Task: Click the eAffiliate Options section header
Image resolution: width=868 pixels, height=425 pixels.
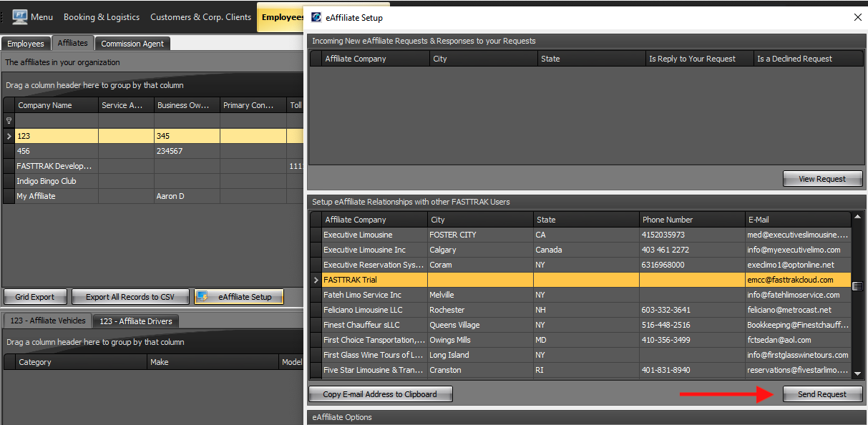Action: 587,417
